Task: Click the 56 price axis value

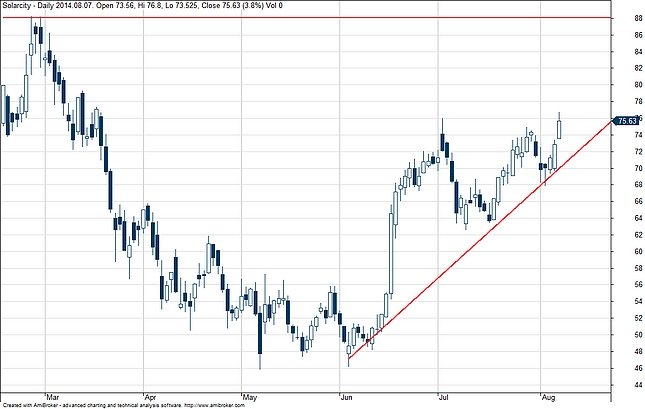Action: pyautogui.click(x=638, y=285)
